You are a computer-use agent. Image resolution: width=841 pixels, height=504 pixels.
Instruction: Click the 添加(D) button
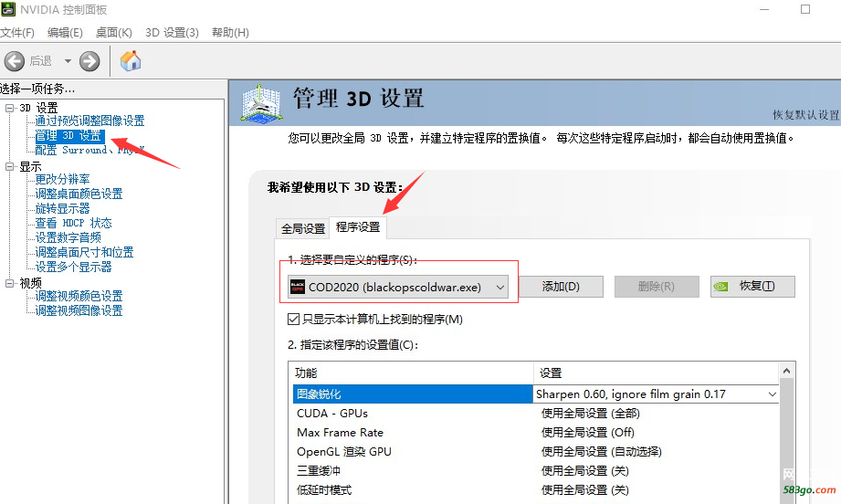pos(561,287)
